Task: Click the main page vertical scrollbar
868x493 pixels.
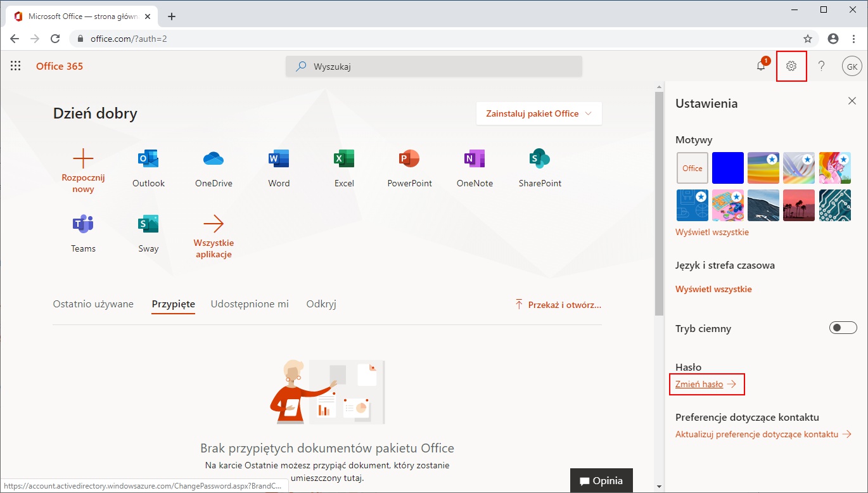Action: (659, 203)
